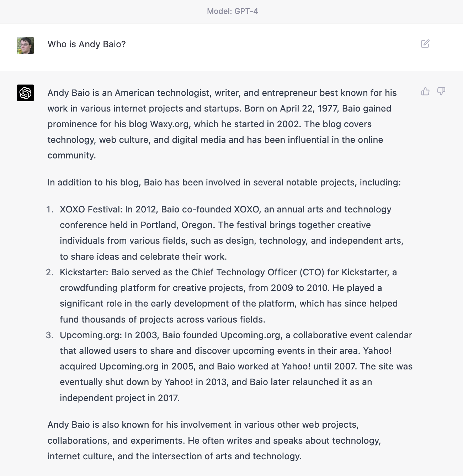Click the ChatGPT logo icon

click(x=25, y=93)
